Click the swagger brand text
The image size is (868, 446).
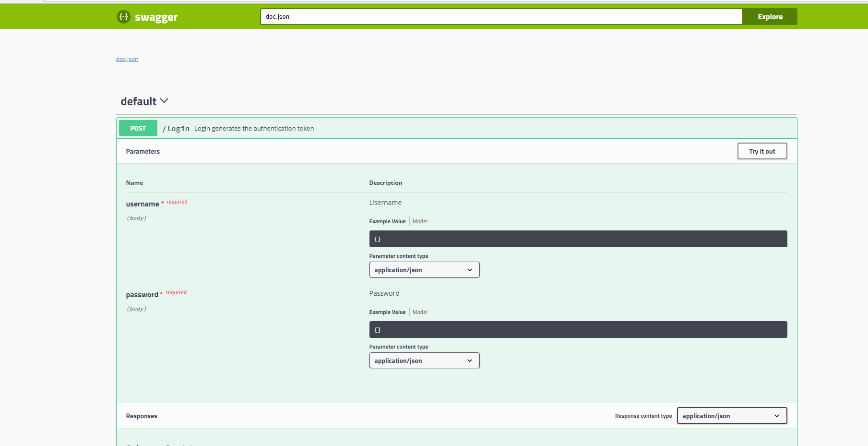click(x=156, y=17)
